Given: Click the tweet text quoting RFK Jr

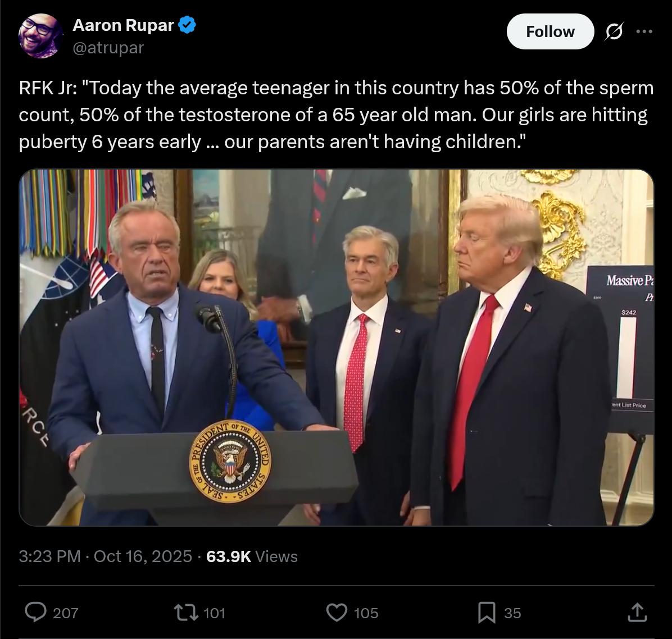Looking at the screenshot, I should point(337,115).
